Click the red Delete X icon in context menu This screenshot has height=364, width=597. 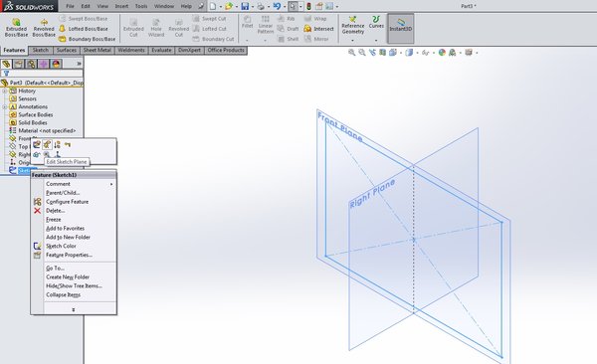[38, 211]
